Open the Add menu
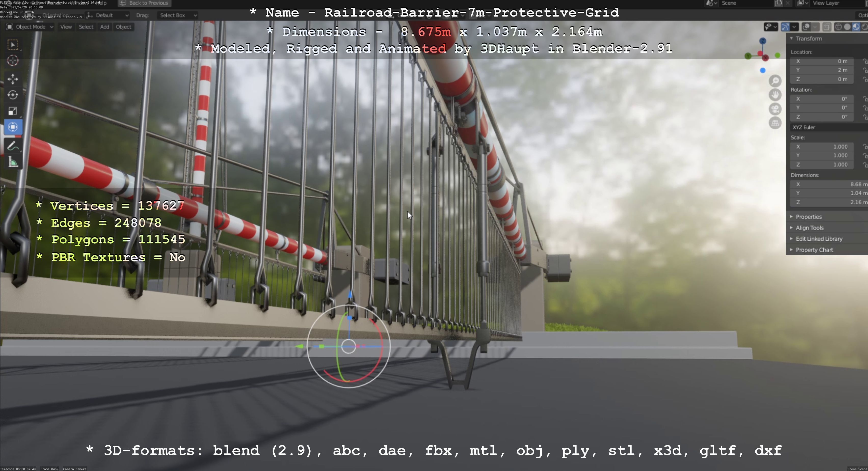Screen dimensions: 868x471 point(105,26)
